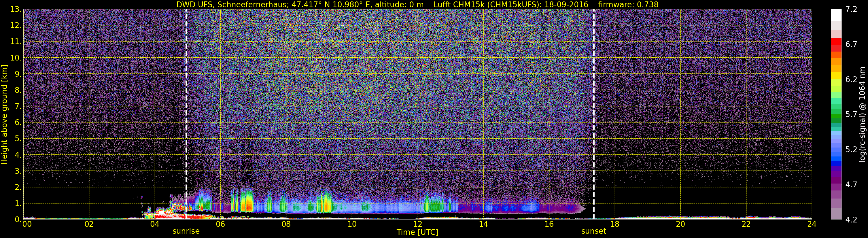Click the time axis tick '08'
868x238 pixels.
[x=286, y=224]
